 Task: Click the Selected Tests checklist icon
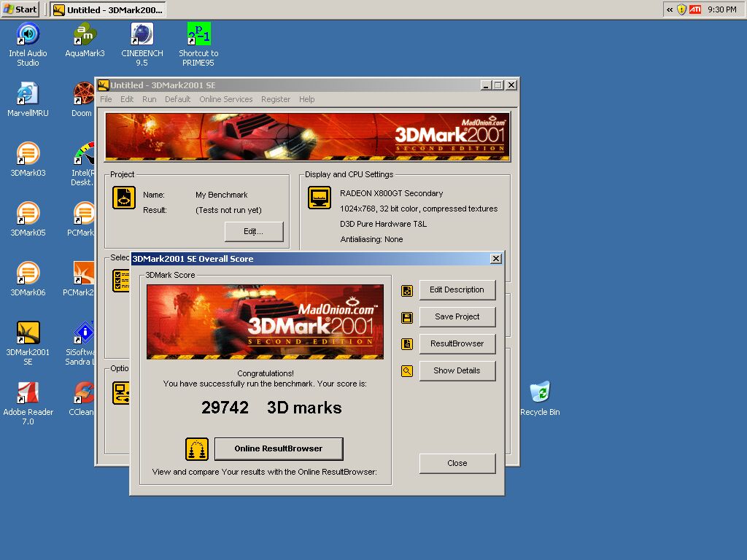[121, 281]
